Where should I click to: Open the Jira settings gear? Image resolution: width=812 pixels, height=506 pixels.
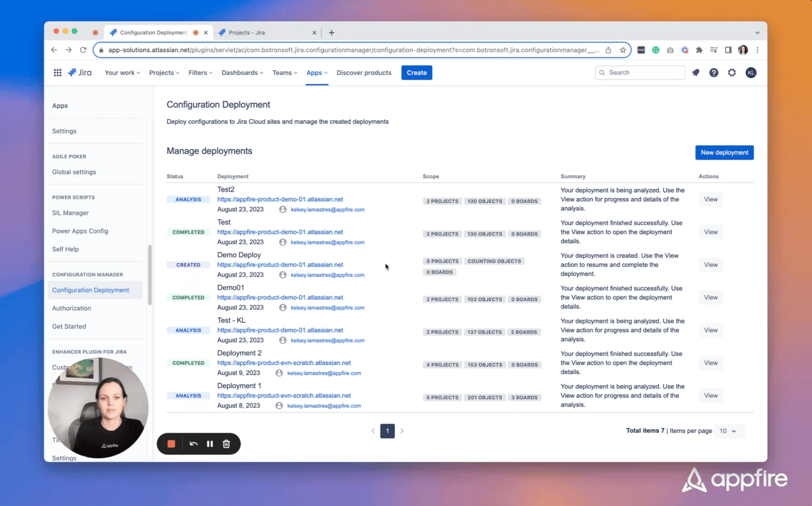731,73
